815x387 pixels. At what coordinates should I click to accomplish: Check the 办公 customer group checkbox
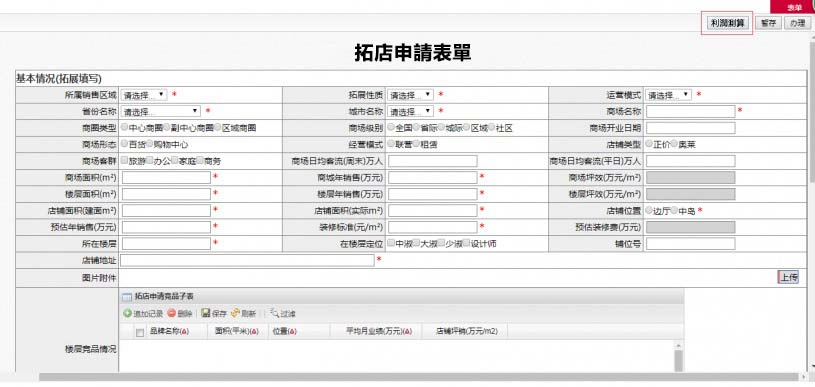click(150, 160)
